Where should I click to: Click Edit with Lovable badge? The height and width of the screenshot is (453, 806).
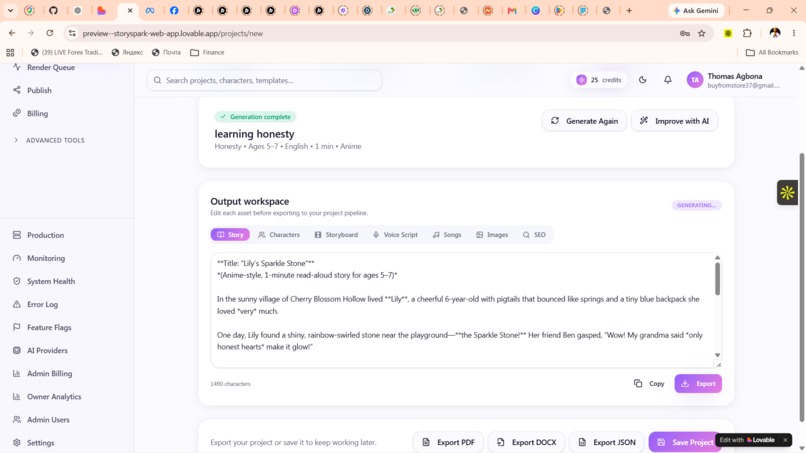click(x=747, y=440)
